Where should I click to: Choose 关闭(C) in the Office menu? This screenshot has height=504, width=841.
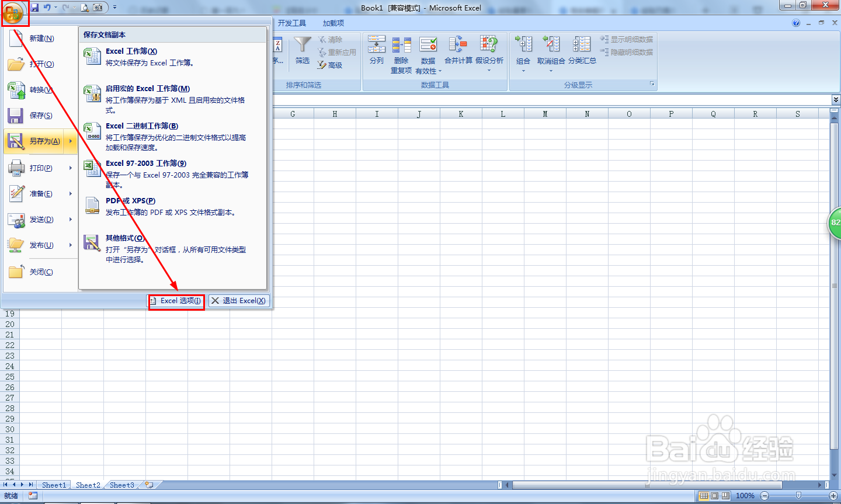click(x=41, y=272)
